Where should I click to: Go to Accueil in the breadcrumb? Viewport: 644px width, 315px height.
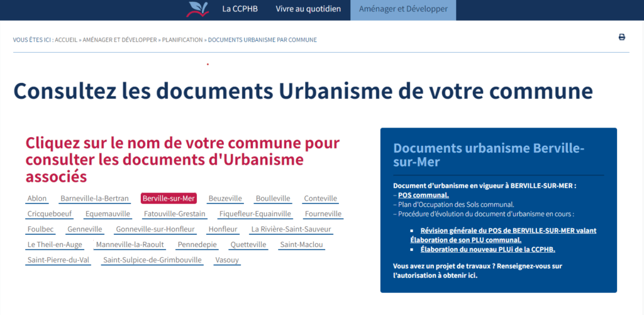coord(66,40)
